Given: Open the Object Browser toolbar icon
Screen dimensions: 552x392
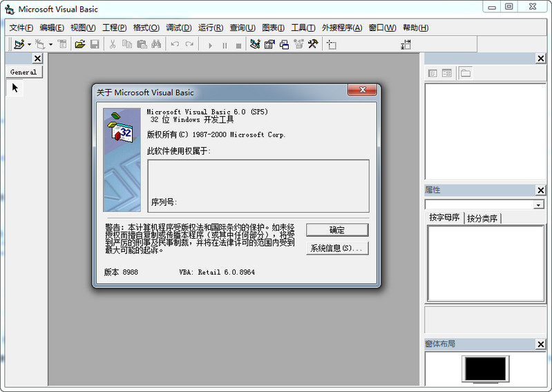Looking at the screenshot, I should click(x=298, y=44).
